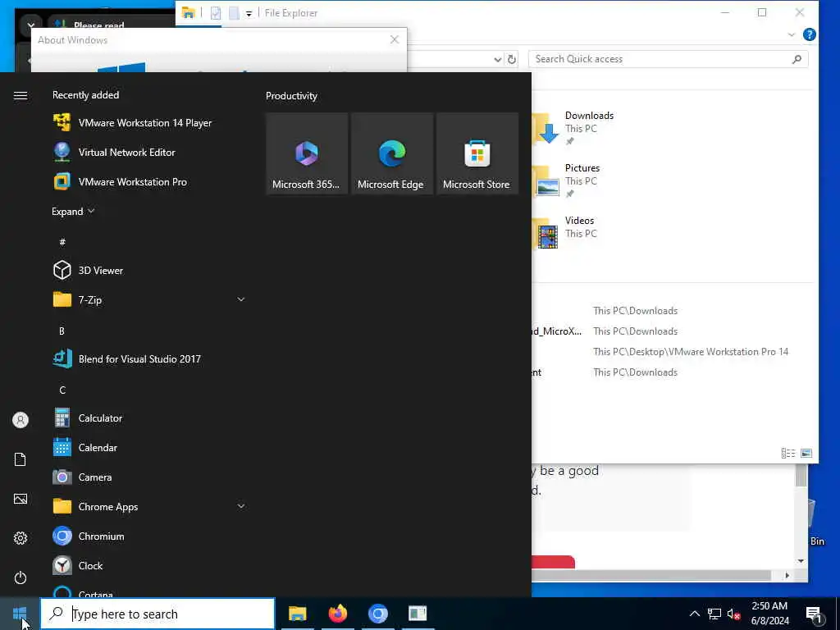
Task: Click the browser horizontal scrollbar right arrow
Action: (x=787, y=575)
